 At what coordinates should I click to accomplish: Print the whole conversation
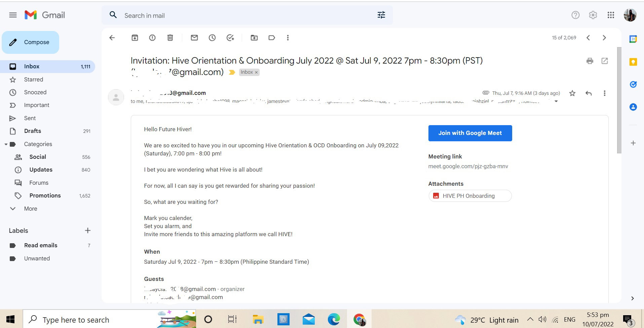(590, 61)
